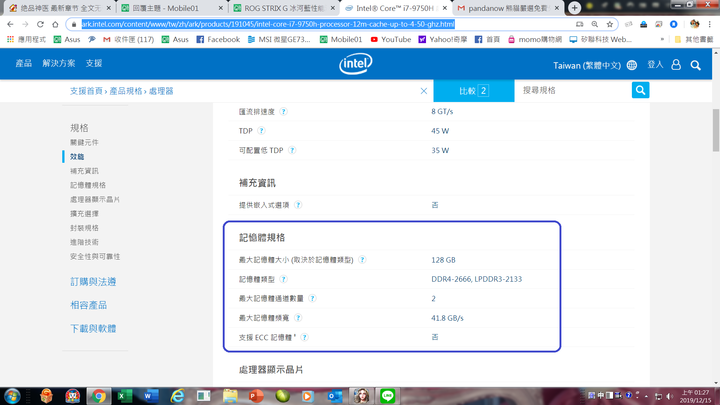
Task: Close the Intel Core i7-9750H tab
Action: pos(444,8)
